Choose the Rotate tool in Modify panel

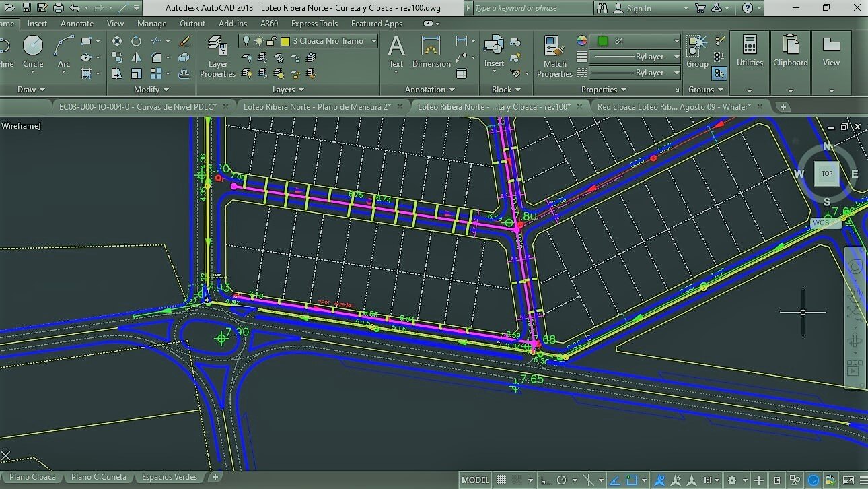click(x=137, y=41)
